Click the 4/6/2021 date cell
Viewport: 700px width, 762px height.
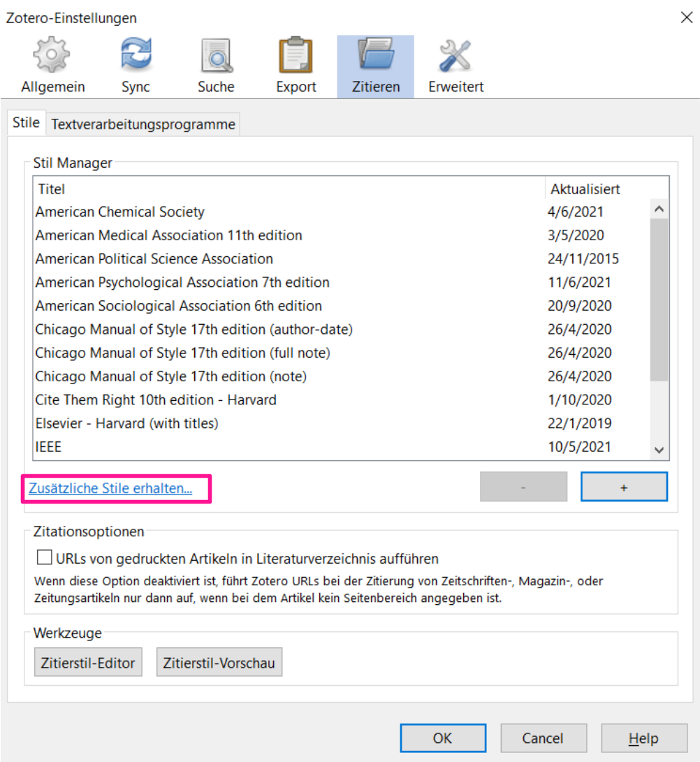pyautogui.click(x=576, y=212)
